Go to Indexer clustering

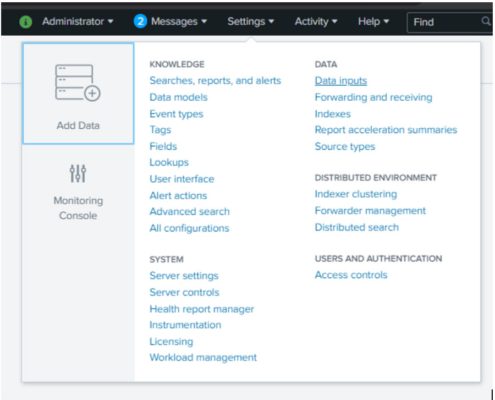pos(356,194)
